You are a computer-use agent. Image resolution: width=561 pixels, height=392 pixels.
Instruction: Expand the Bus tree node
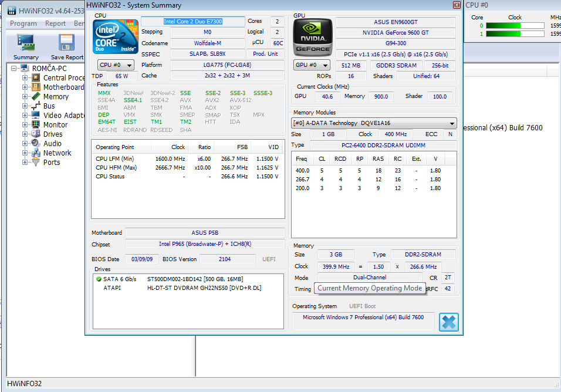pyautogui.click(x=25, y=106)
